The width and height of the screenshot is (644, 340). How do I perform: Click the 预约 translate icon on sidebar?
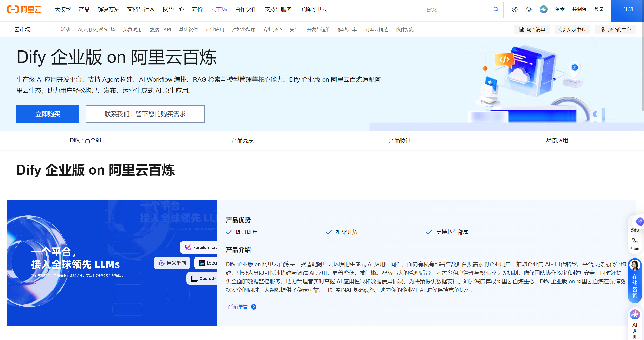click(x=640, y=222)
